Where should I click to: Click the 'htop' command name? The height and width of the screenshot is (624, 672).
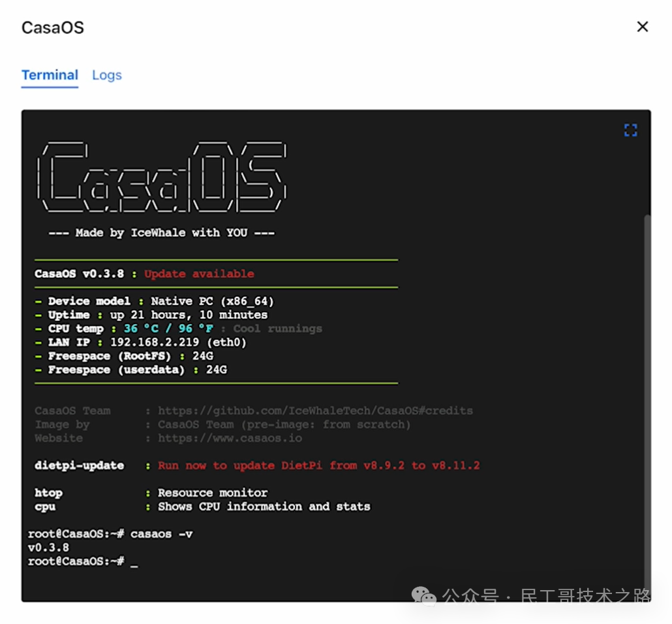coord(48,493)
